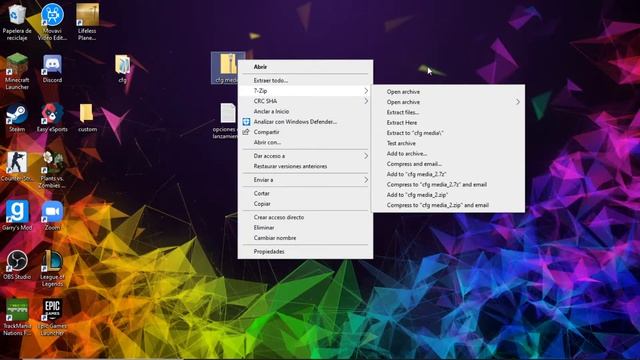The image size is (640, 360).
Task: Select the League of Legends desktop icon
Action: pos(52,268)
